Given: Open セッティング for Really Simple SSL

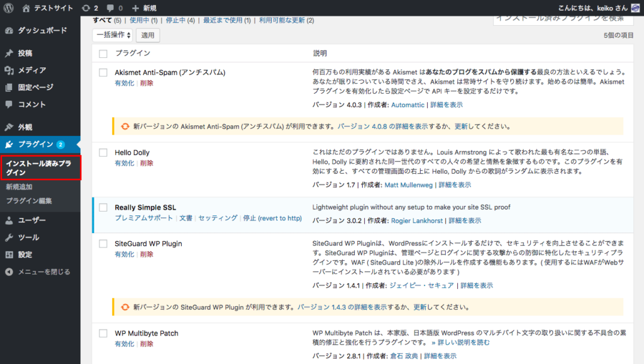Looking at the screenshot, I should click(218, 218).
